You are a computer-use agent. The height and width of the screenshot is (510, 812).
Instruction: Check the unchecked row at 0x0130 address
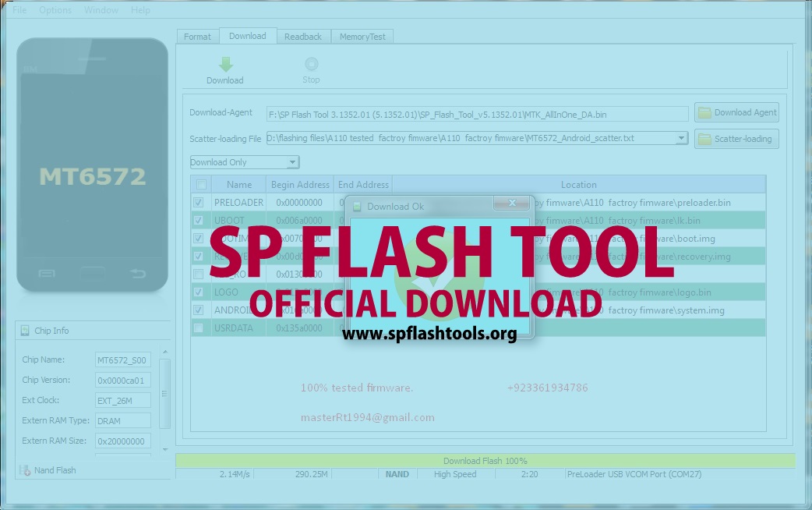click(x=199, y=274)
